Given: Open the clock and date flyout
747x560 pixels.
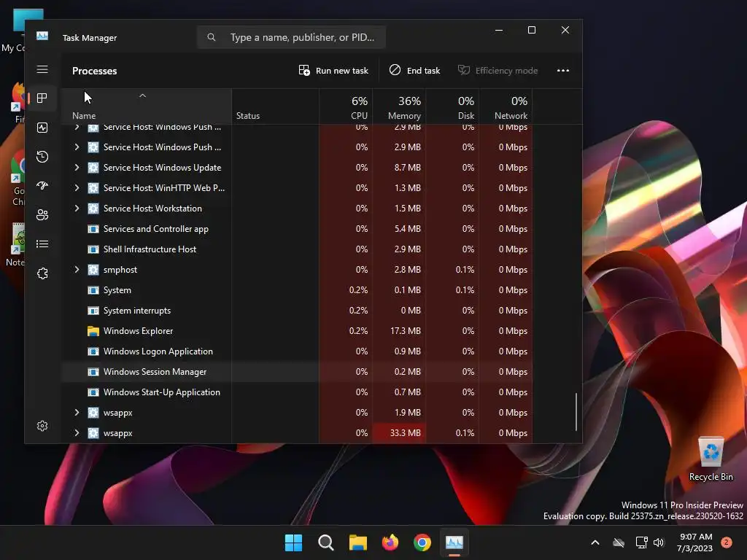Looking at the screenshot, I should point(695,542).
